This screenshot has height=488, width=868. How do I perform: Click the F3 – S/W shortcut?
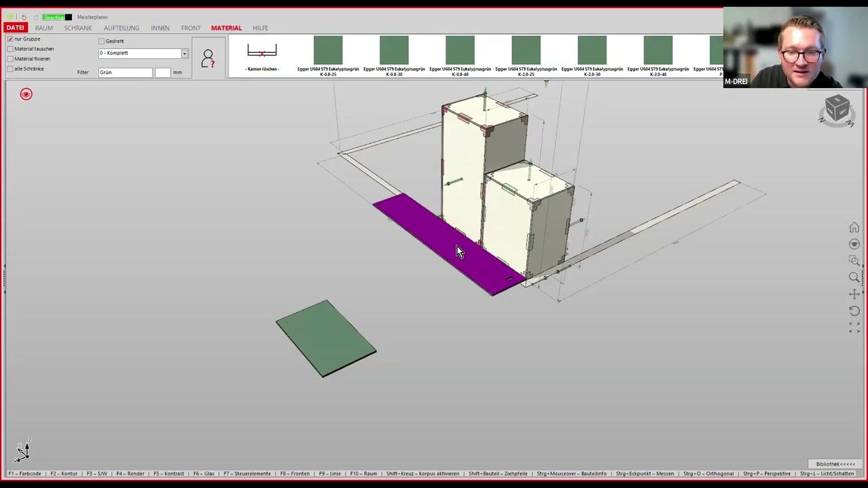pyautogui.click(x=97, y=474)
